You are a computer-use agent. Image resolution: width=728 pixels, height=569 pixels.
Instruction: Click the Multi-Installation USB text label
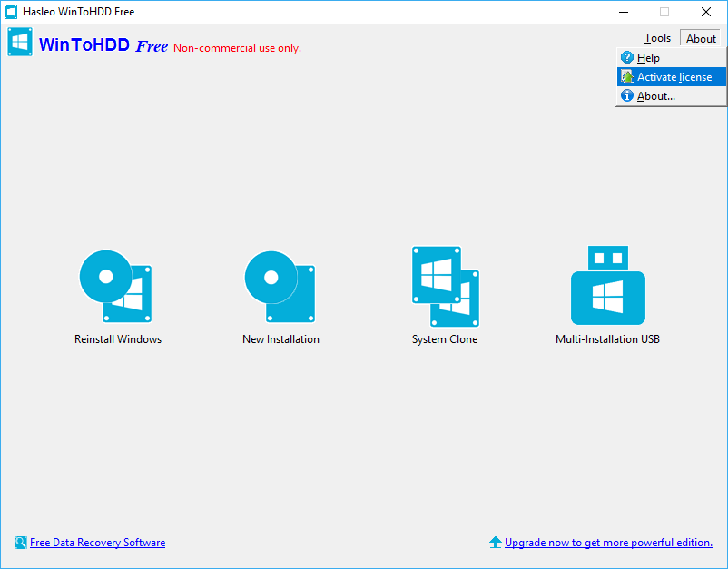click(607, 339)
